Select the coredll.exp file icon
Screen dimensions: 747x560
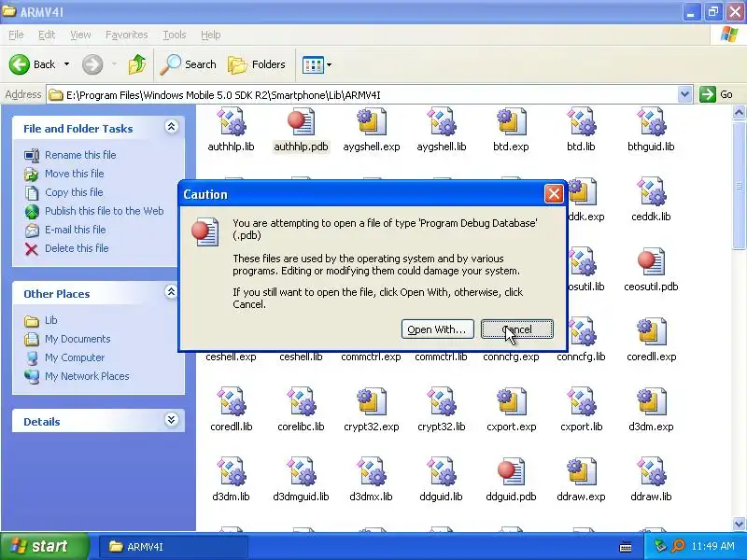click(x=651, y=332)
